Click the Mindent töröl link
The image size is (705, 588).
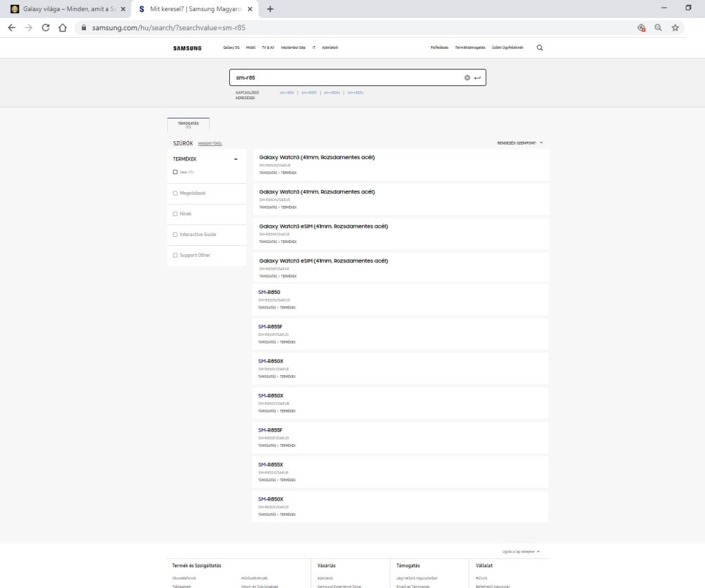pyautogui.click(x=210, y=143)
